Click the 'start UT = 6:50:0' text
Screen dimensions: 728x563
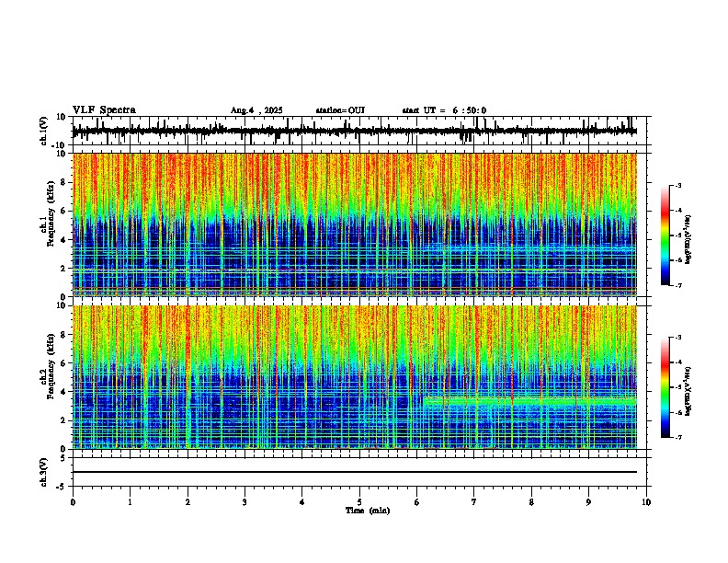444,110
